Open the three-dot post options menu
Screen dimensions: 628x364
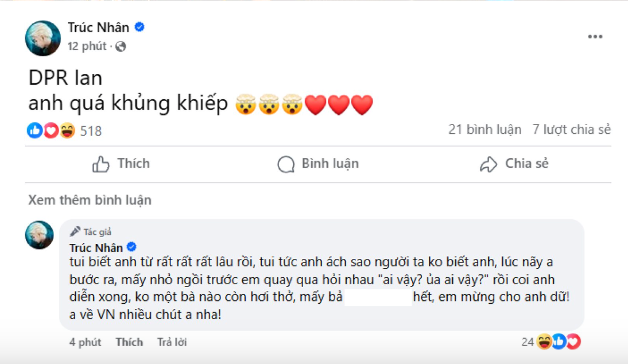click(595, 37)
